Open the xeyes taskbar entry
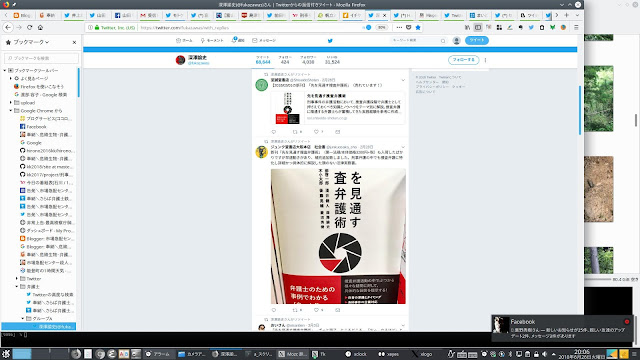This screenshot has height=360, width=640. coord(389,354)
